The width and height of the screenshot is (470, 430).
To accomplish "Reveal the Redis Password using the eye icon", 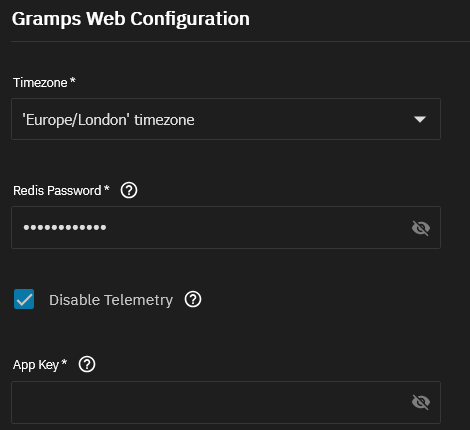I will pyautogui.click(x=421, y=228).
